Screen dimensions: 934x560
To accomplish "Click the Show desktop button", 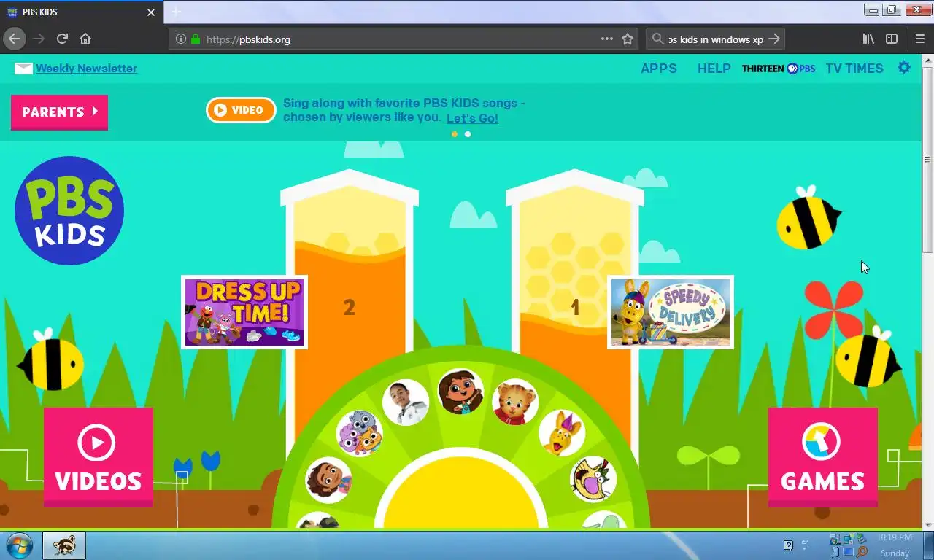I will coord(928,545).
